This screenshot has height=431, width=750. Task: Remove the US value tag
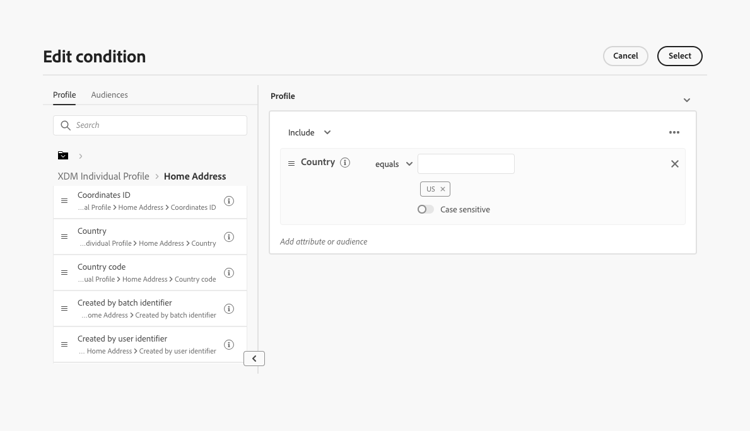443,189
